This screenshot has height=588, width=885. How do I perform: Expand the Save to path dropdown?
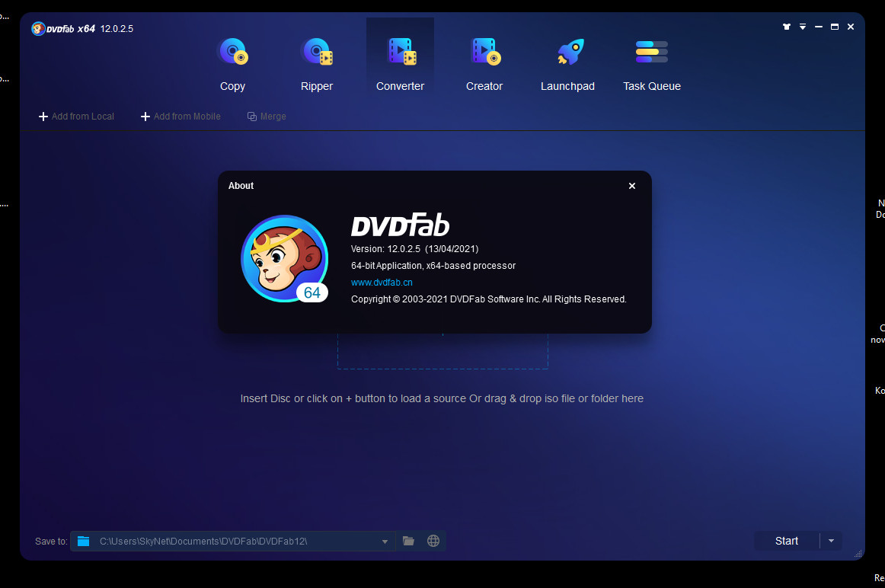385,542
